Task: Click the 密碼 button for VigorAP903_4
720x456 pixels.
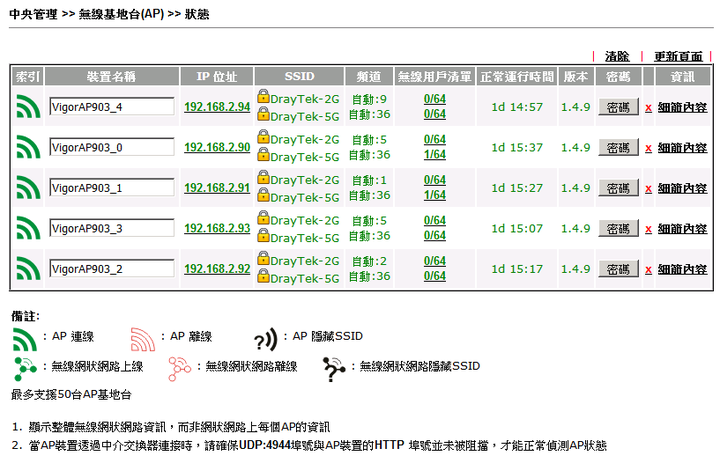Action: 618,107
